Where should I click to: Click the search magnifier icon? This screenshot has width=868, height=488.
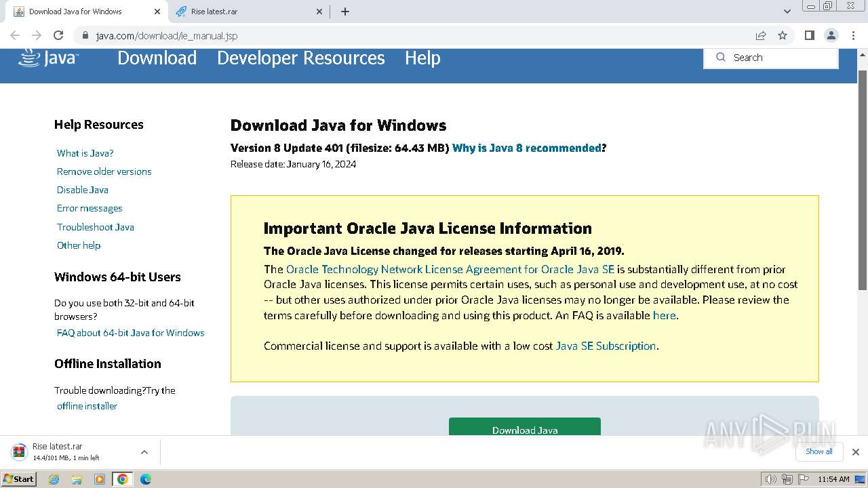tap(720, 58)
